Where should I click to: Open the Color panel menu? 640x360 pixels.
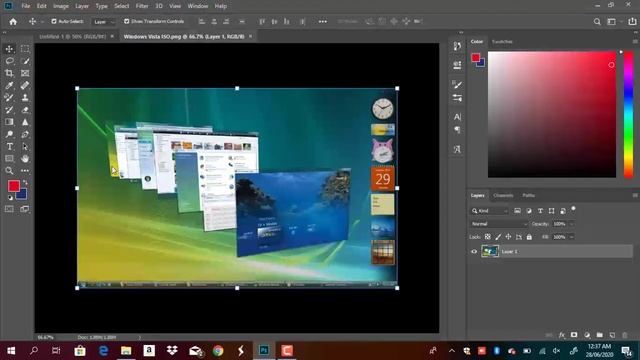coord(635,42)
